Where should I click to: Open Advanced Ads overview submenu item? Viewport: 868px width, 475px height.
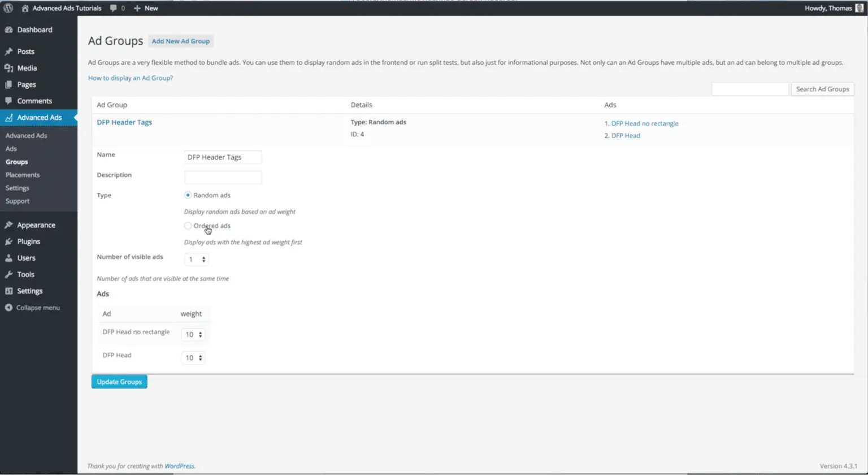(26, 136)
